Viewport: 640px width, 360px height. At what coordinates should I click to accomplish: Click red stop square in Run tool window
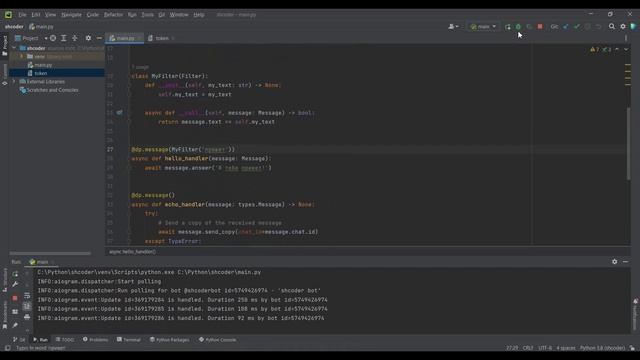[15, 298]
